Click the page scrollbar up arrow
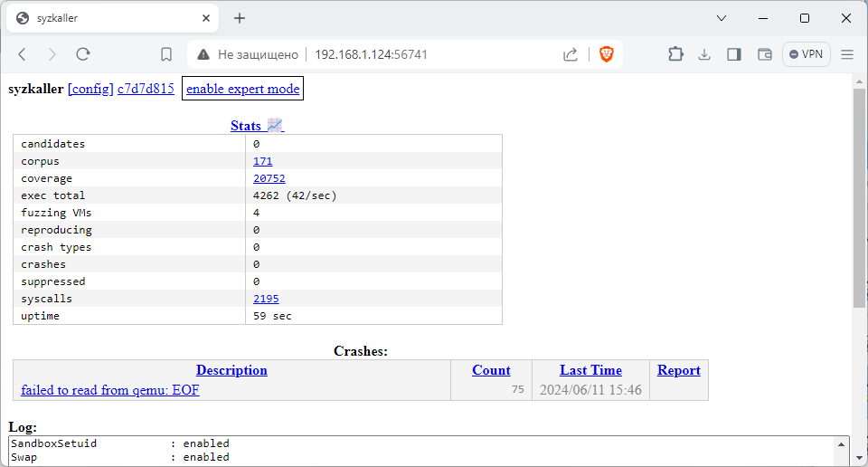868x467 pixels. [x=859, y=81]
